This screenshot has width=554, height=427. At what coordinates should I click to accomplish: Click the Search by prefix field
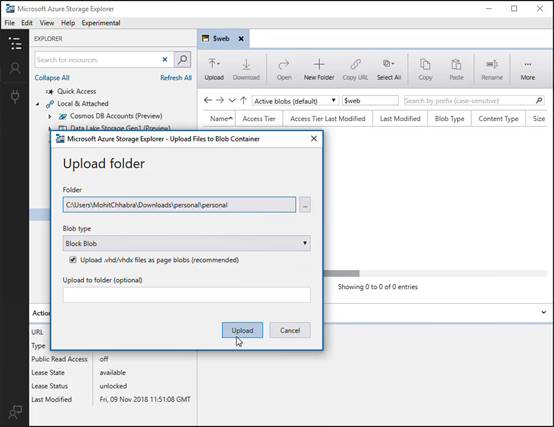[x=469, y=101]
